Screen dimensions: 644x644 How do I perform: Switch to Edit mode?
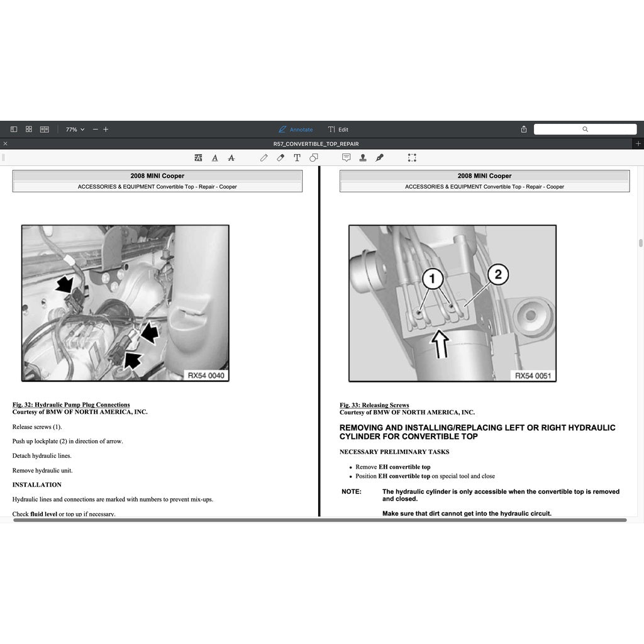click(x=338, y=130)
